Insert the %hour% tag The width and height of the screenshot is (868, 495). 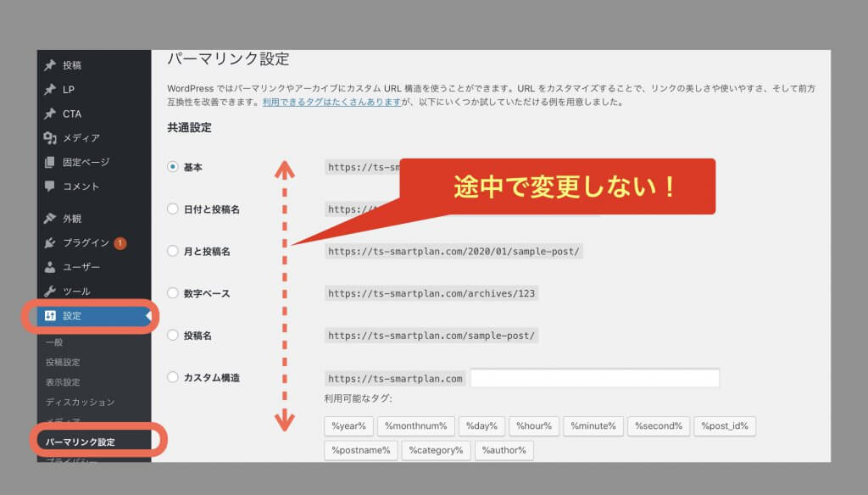tap(534, 426)
